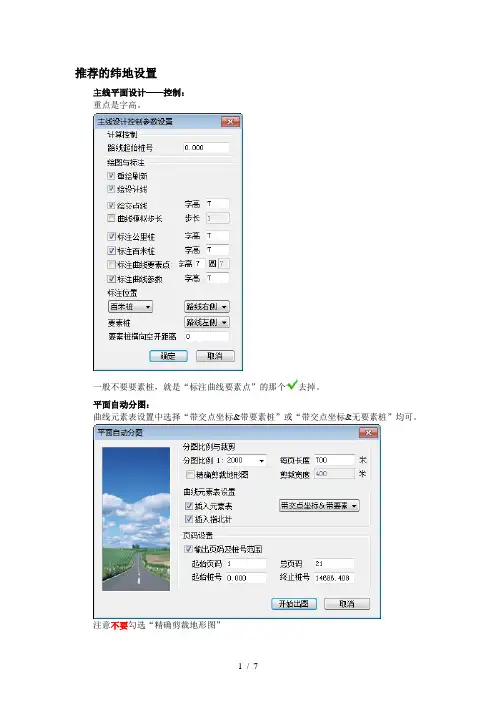The height and width of the screenshot is (702, 496).
Task: Close the 主线设计控制参数设置 dialog with its X
Action: click(230, 121)
